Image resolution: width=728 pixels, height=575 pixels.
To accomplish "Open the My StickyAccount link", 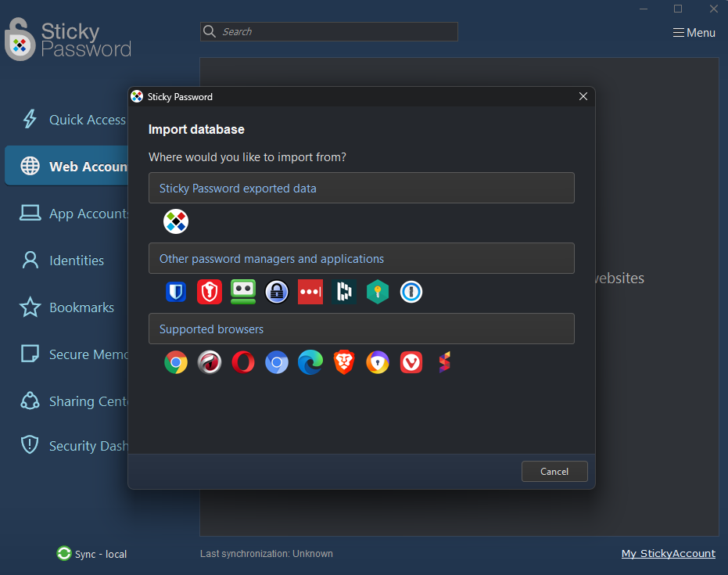I will click(x=668, y=553).
